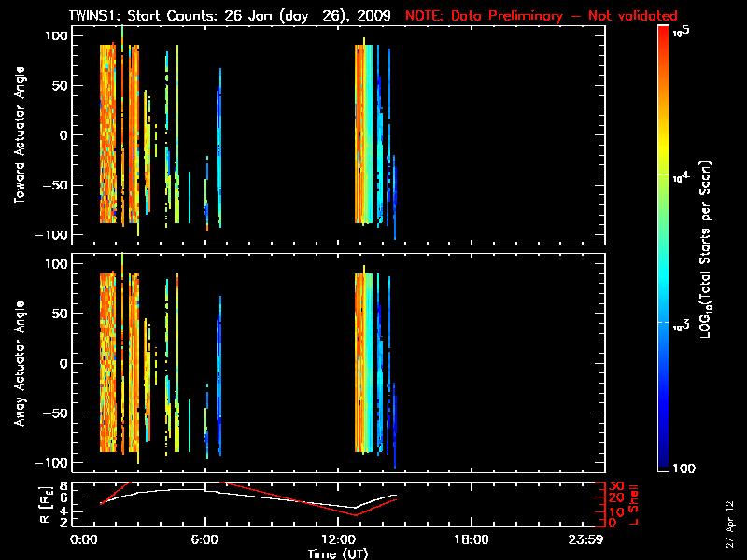Select the 'Toward Actuator Angle' axis label
The height and width of the screenshot is (560, 747).
[x=19, y=135]
